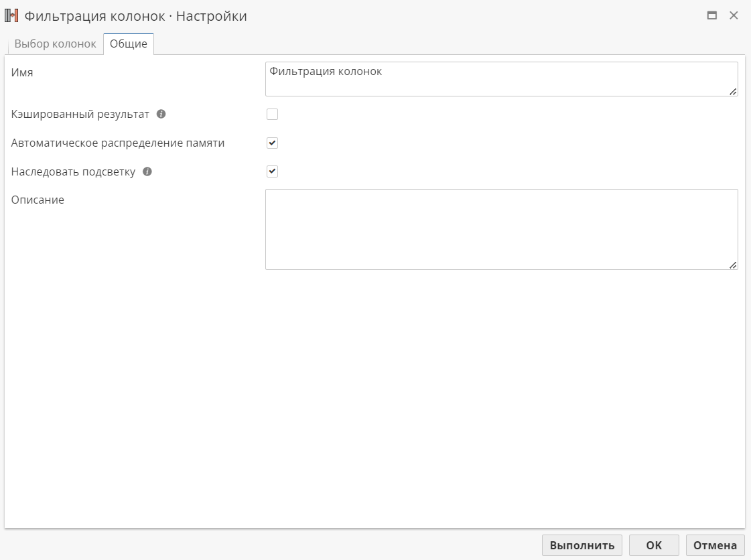The image size is (751, 560).
Task: Enable the Кэшированный результат checkbox
Action: point(272,114)
